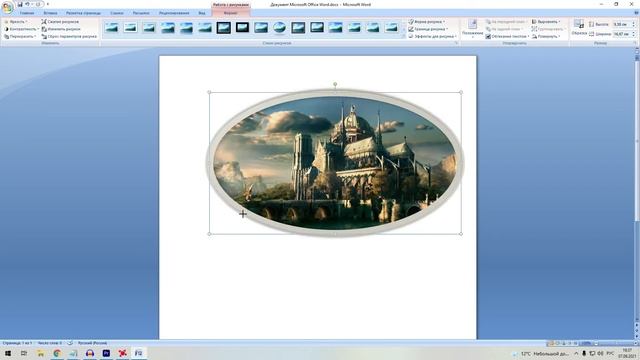Viewport: 640px width, 360px height.
Task: Open Google Chrome from the taskbar
Action: (57, 353)
